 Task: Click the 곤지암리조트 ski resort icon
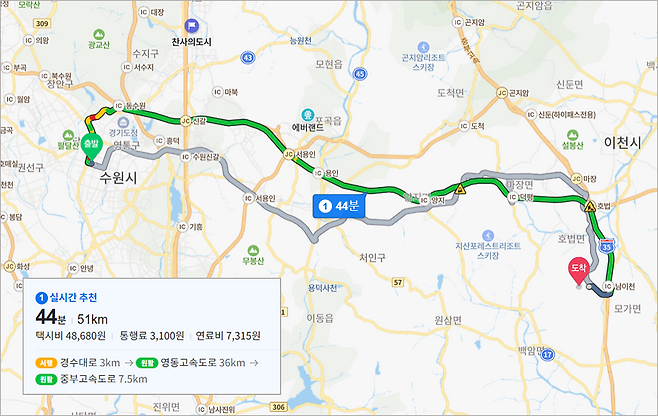tap(423, 47)
